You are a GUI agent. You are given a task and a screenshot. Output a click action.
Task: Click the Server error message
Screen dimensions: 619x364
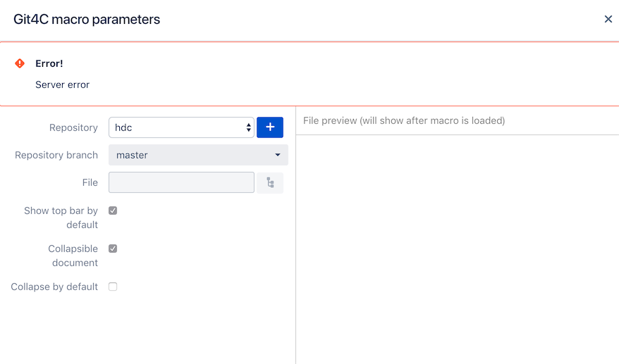[x=62, y=84]
